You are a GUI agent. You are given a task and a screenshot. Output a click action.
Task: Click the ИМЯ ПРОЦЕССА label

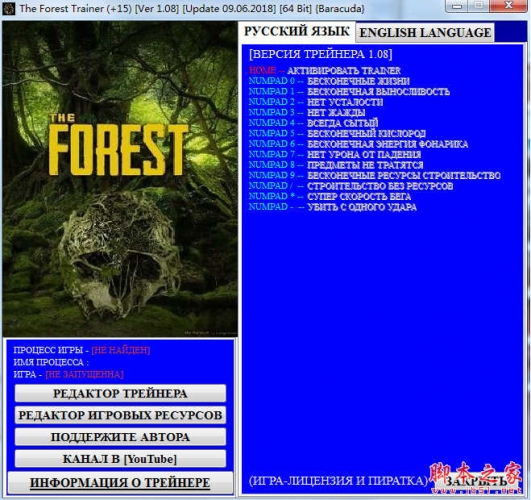click(x=51, y=362)
